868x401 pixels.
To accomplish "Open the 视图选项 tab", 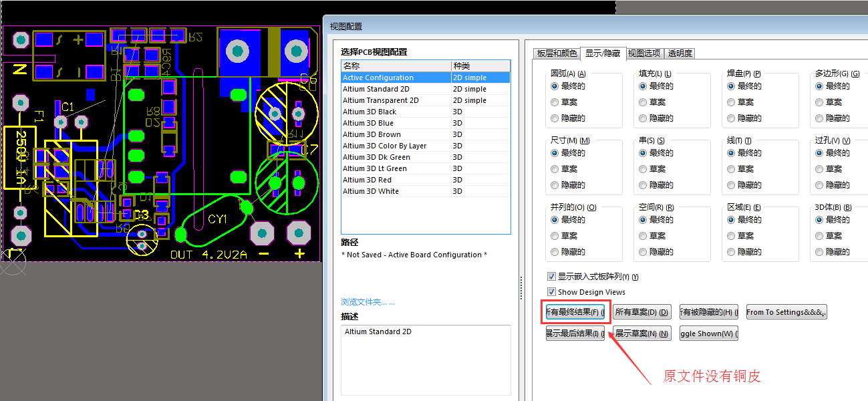I will point(644,53).
